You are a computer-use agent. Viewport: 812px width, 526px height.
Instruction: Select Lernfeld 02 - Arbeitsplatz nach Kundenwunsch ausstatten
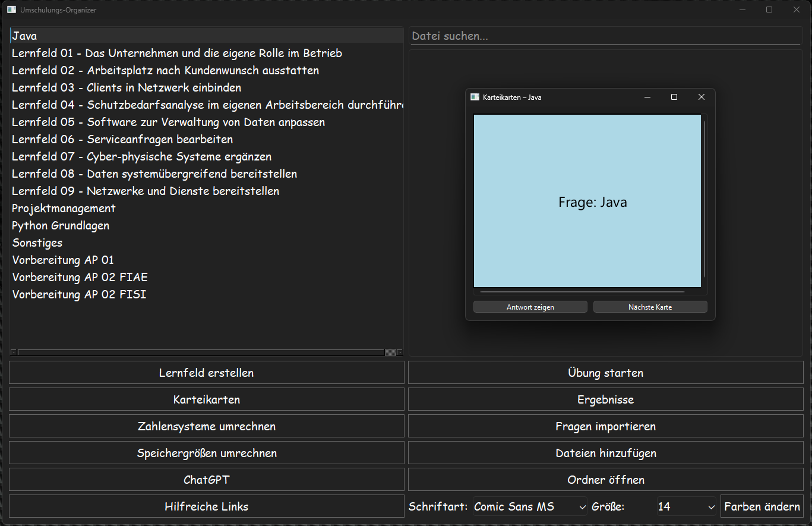[207, 70]
